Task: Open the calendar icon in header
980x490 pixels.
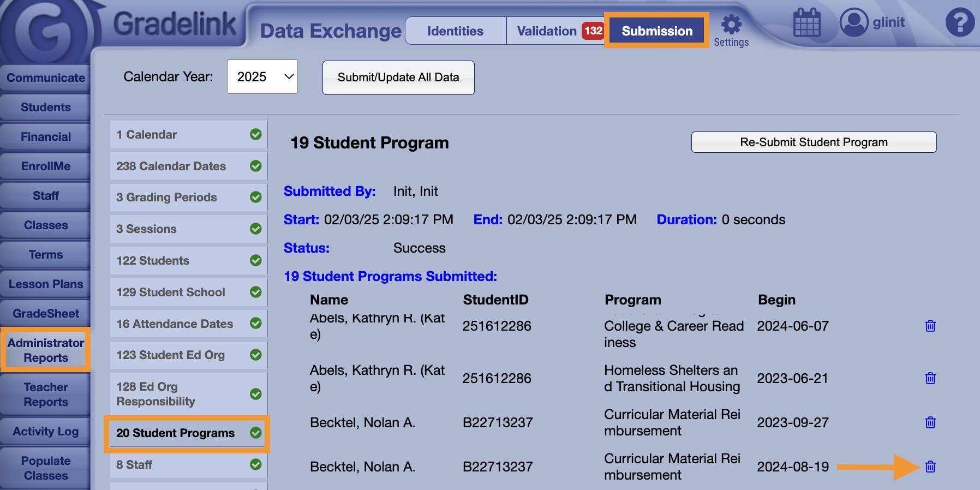Action: point(806,23)
